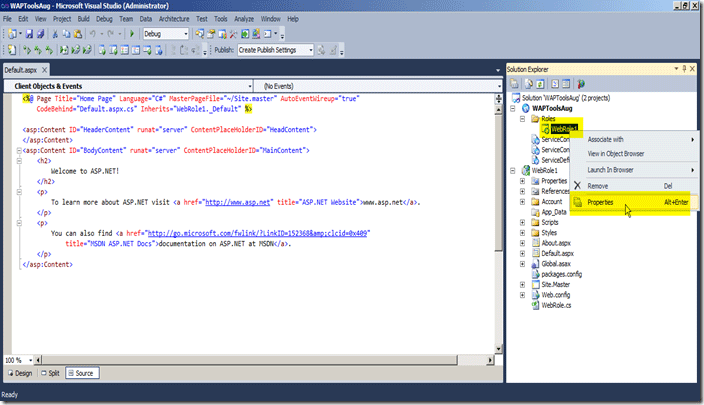Click Refresh icon in Solution Explorer
This screenshot has height=405, width=704.
540,84
